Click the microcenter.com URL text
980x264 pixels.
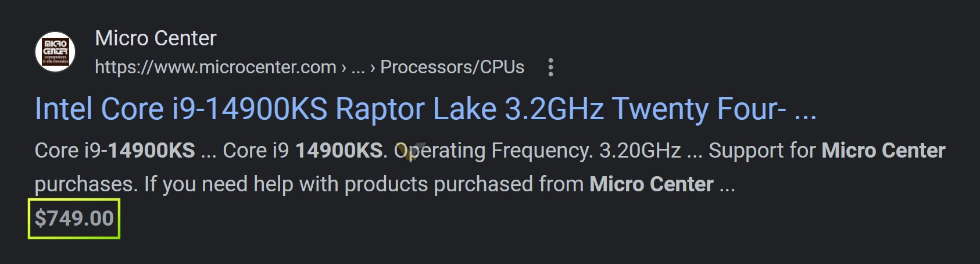(x=215, y=67)
